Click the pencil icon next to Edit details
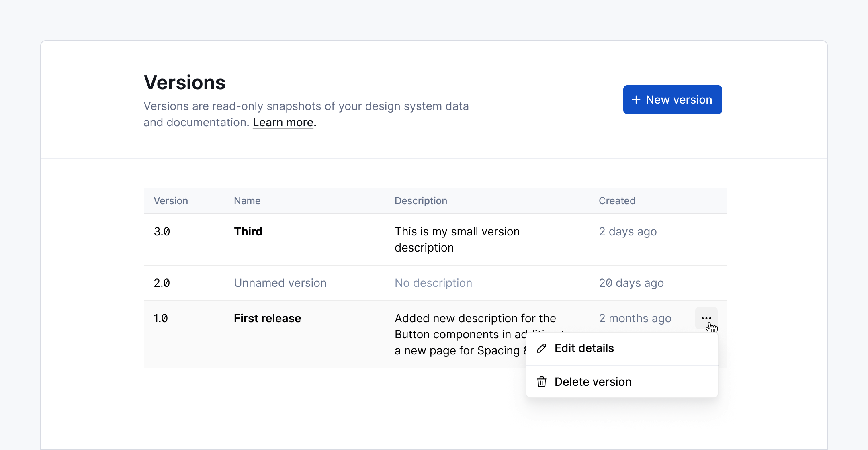The image size is (868, 450). (x=542, y=348)
